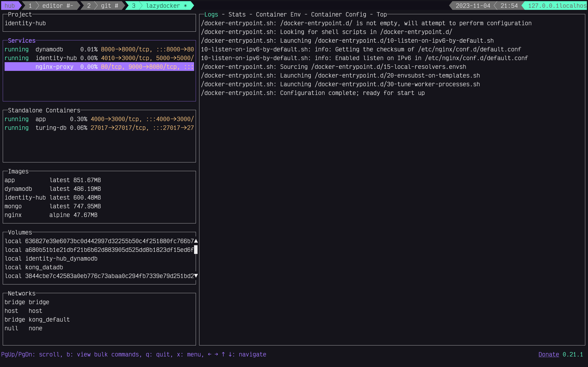The width and height of the screenshot is (588, 367).
Task: Select the identity-hub_dynamodb volume
Action: (x=61, y=258)
